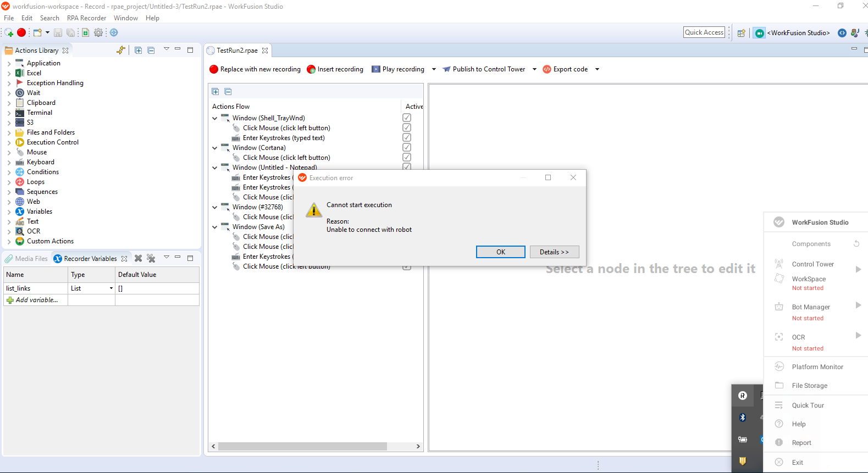This screenshot has width=868, height=473.
Task: Collapse the Window (Save As) node
Action: (x=215, y=227)
